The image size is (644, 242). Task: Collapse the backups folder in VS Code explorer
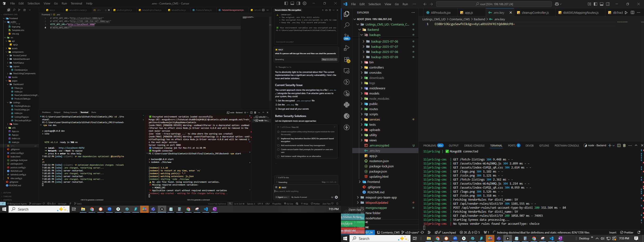(x=362, y=35)
